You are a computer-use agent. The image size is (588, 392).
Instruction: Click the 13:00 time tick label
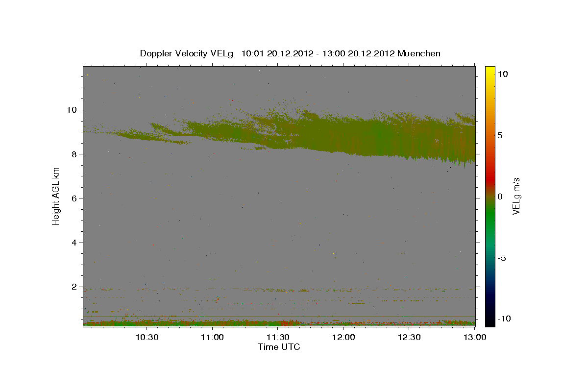pos(475,338)
